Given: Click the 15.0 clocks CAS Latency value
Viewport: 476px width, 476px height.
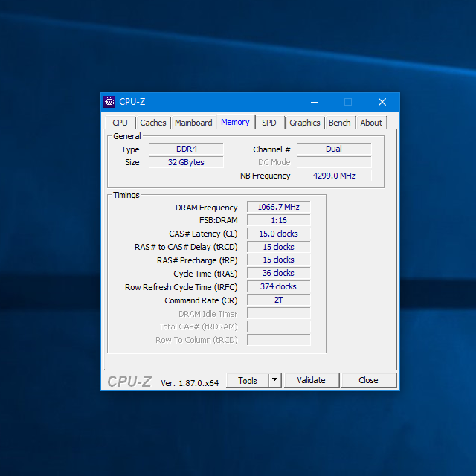Looking at the screenshot, I should [x=279, y=234].
